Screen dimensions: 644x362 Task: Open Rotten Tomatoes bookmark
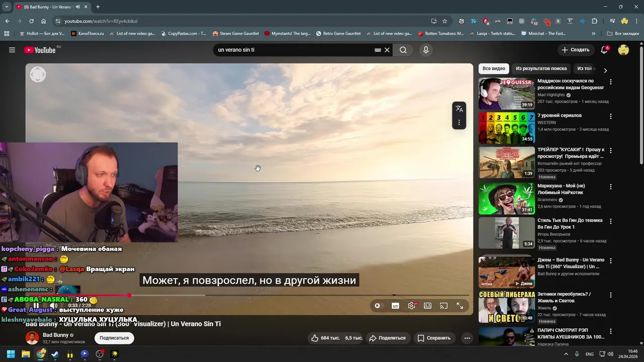(441, 34)
